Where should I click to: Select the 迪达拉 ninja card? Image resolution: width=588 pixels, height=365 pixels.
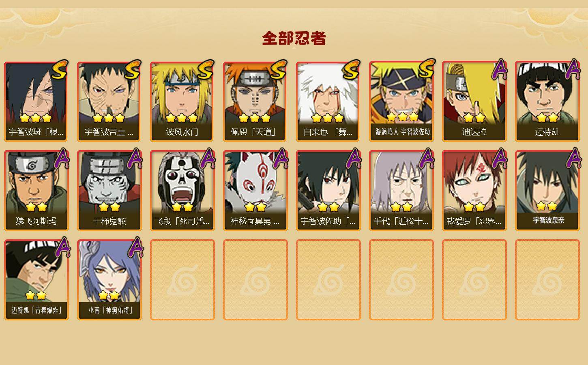click(474, 102)
